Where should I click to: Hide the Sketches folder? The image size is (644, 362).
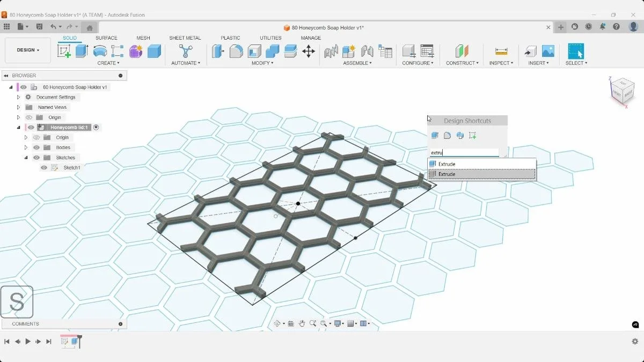[x=36, y=158]
